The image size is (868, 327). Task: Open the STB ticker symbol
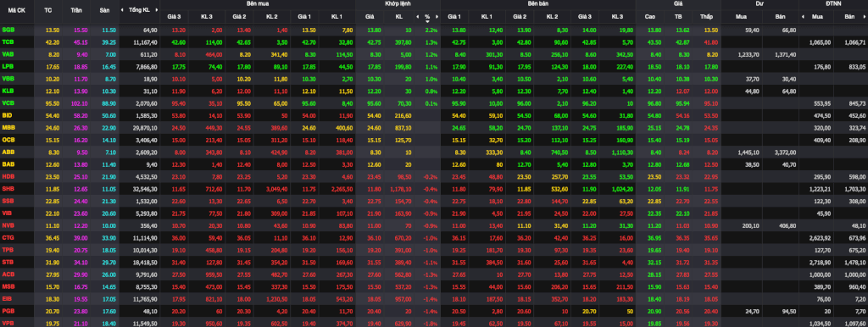tap(8, 262)
